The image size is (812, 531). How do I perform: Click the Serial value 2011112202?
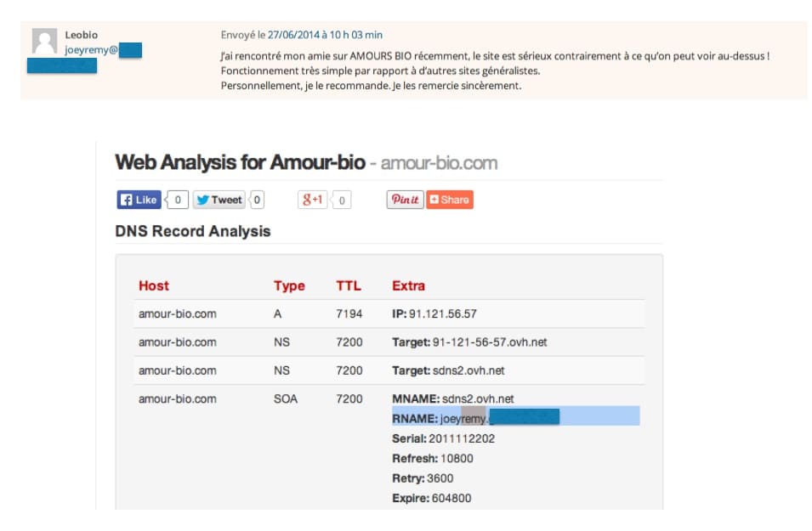click(x=462, y=439)
